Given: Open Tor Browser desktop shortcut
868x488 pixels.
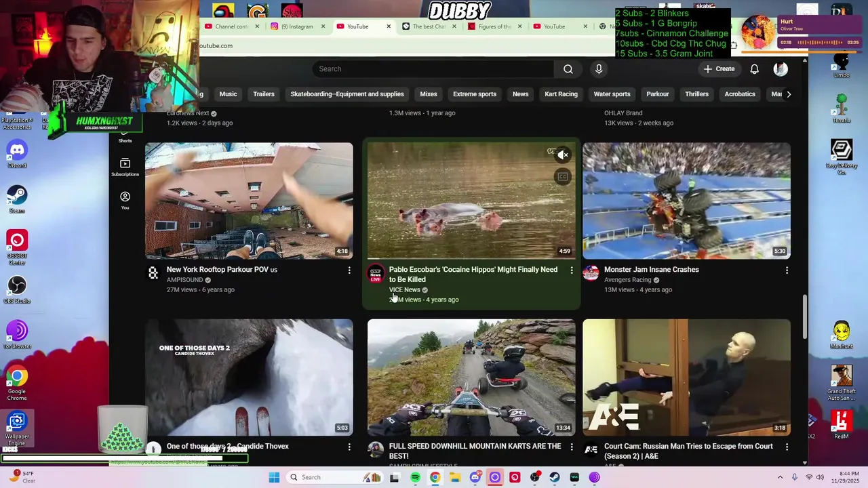Looking at the screenshot, I should pos(17,335).
